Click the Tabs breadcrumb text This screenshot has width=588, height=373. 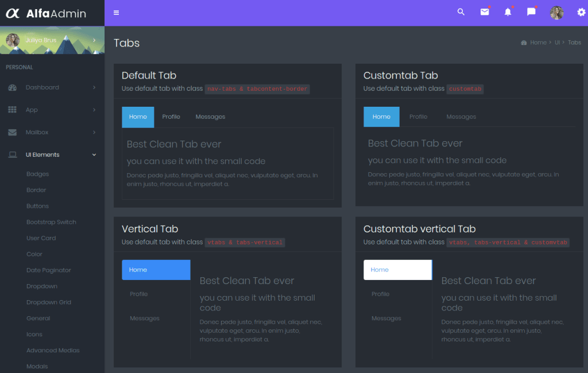574,42
